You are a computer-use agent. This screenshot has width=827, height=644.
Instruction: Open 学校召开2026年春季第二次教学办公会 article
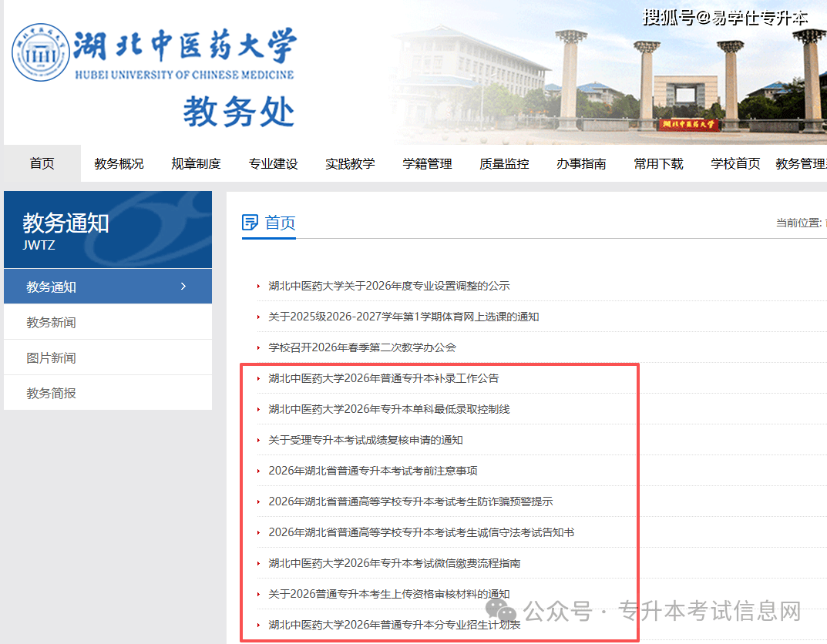(x=362, y=347)
